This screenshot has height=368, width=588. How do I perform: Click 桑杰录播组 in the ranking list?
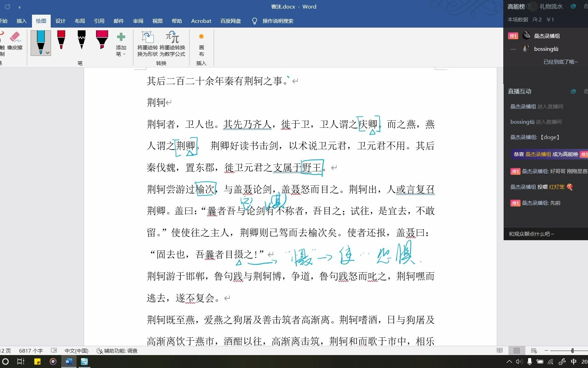pos(547,36)
